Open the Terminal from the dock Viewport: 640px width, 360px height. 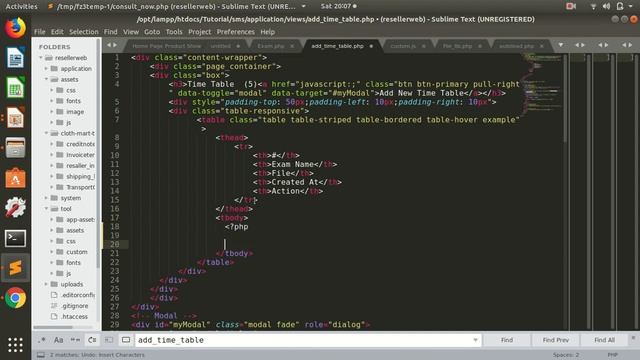16,238
